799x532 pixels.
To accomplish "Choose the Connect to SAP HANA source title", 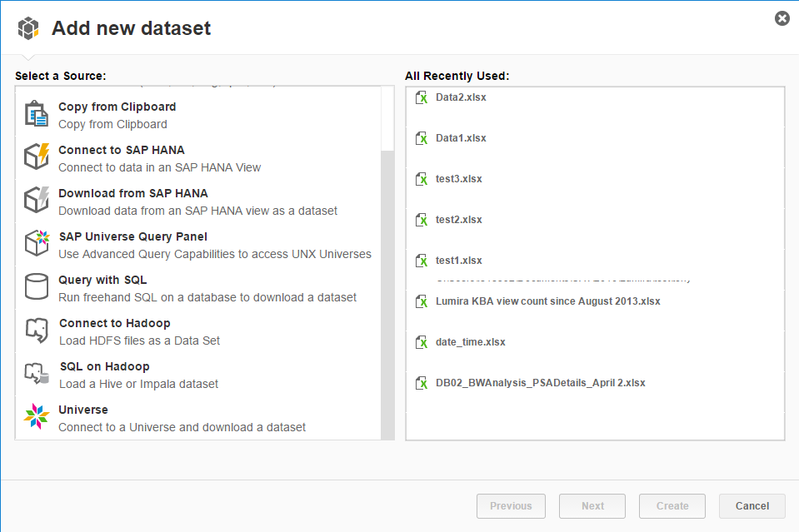I will (122, 150).
